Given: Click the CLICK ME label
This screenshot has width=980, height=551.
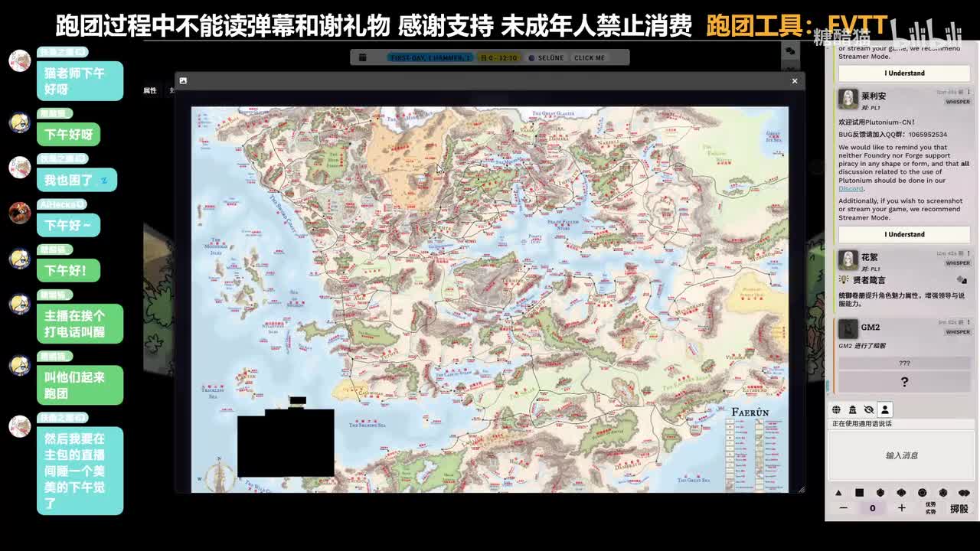Looking at the screenshot, I should coord(590,57).
